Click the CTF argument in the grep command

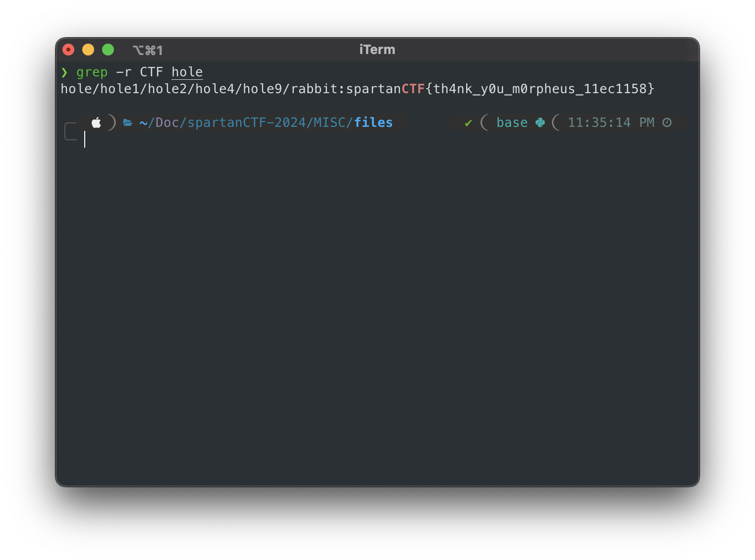coord(152,72)
